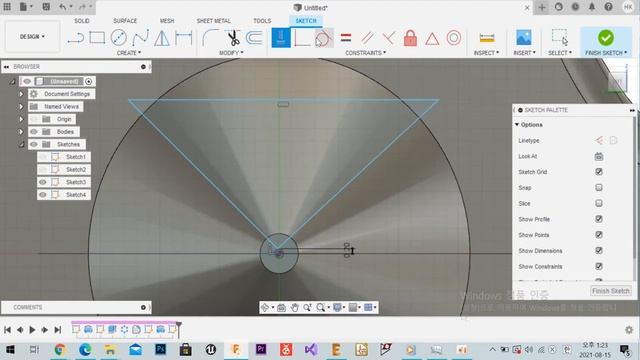Select the Fillet tool in the Modify group

point(210,38)
